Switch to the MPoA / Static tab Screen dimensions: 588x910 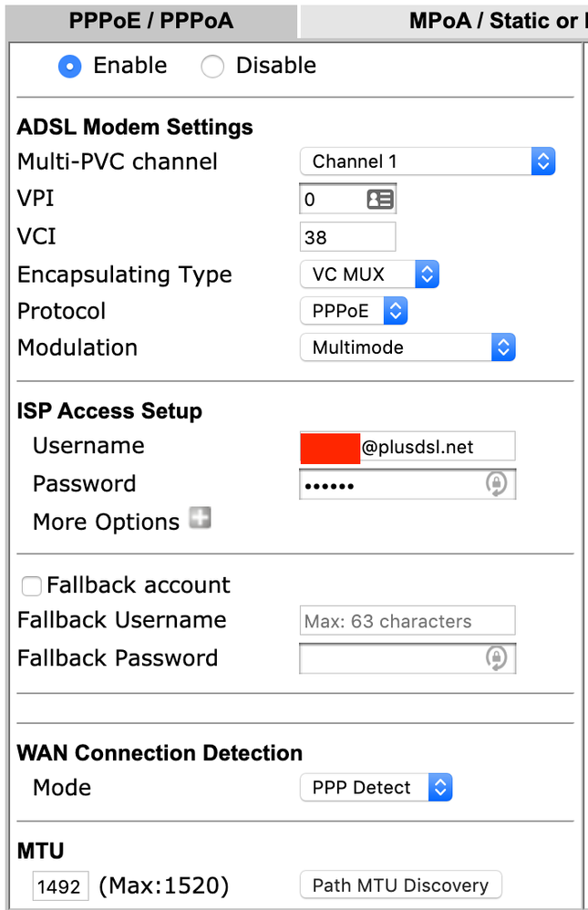point(492,20)
